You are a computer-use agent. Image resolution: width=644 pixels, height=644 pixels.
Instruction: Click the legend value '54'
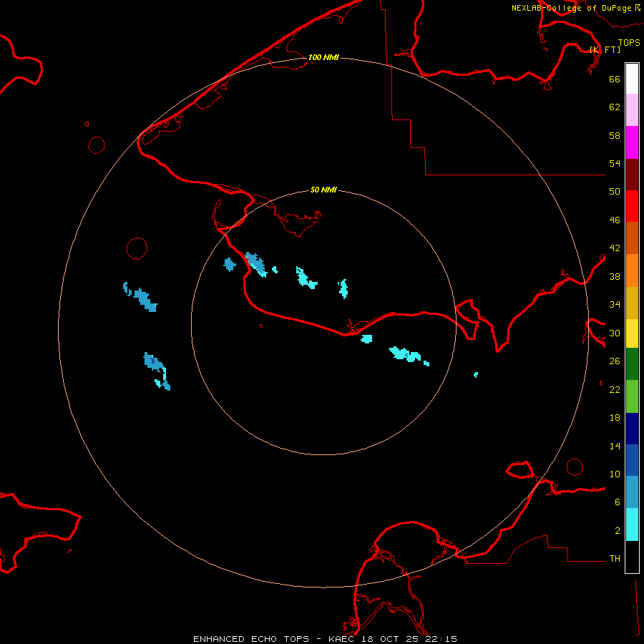tap(615, 163)
